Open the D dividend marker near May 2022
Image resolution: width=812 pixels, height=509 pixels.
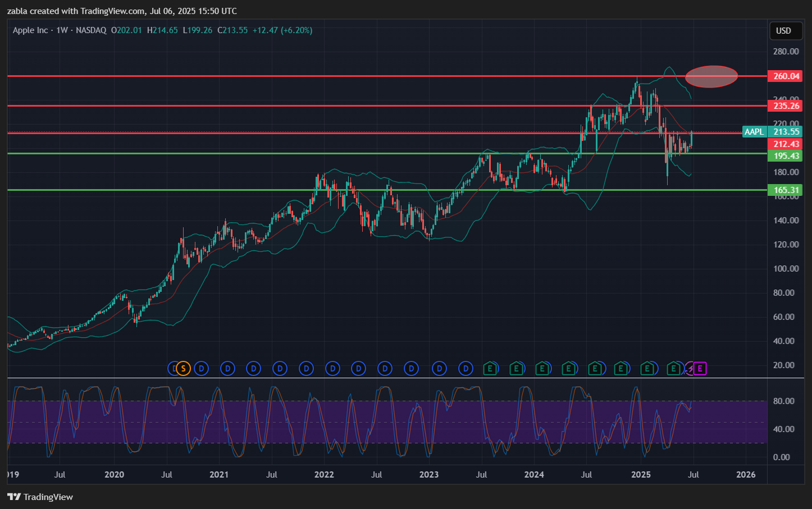tap(358, 369)
